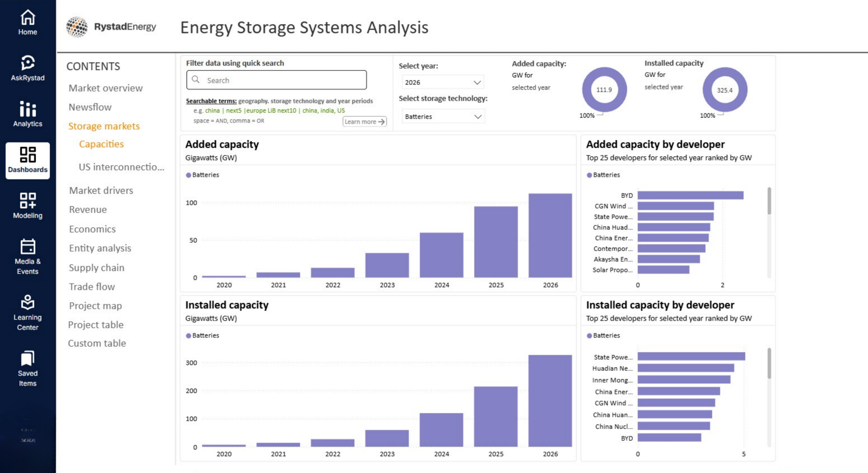
Task: Click inside the quick search field
Action: pyautogui.click(x=276, y=80)
